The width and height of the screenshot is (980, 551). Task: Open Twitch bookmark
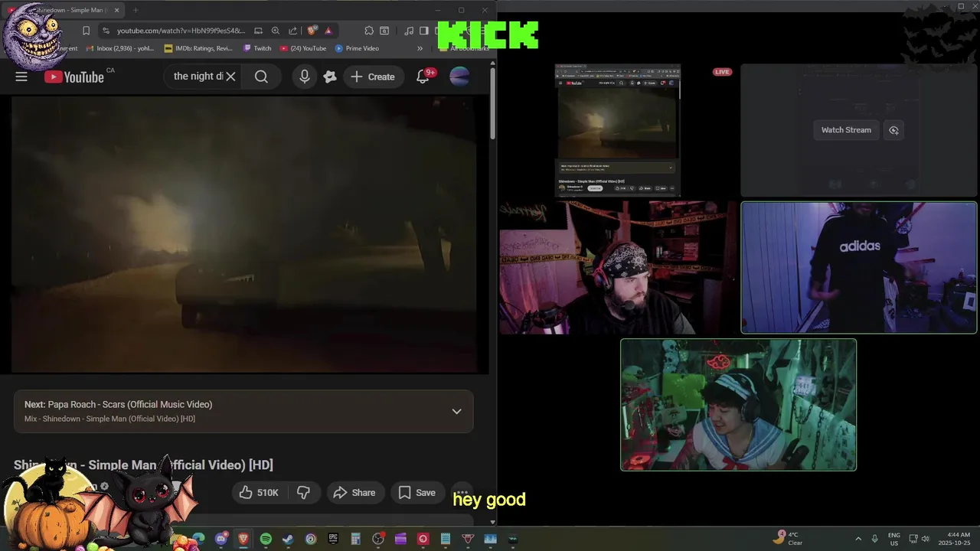(257, 48)
